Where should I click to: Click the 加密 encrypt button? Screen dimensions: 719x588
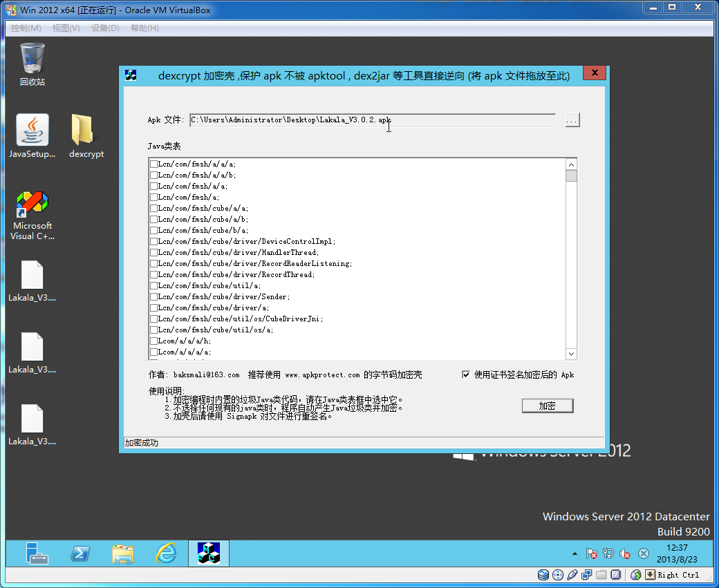[548, 406]
